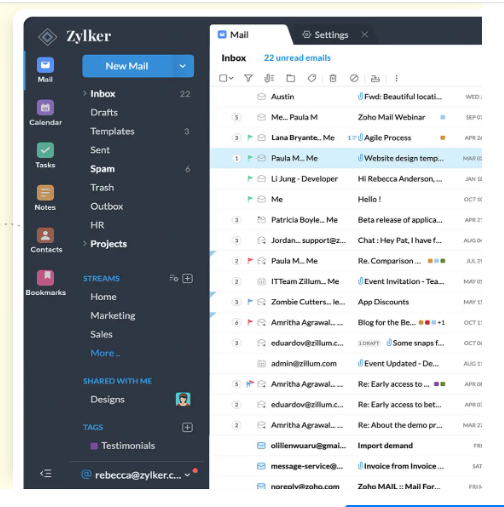The height and width of the screenshot is (507, 504).
Task: Click the tag icon in mail toolbar
Action: pyautogui.click(x=312, y=78)
